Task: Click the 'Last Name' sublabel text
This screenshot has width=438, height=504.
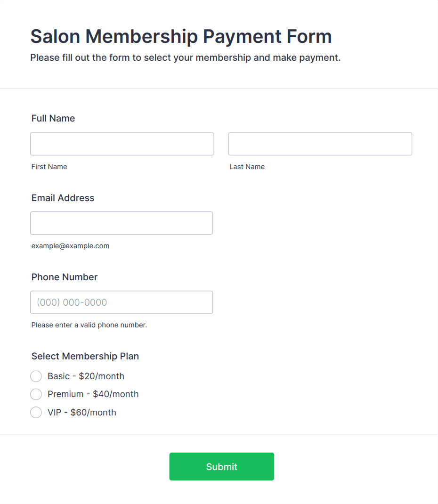Action: click(x=247, y=167)
